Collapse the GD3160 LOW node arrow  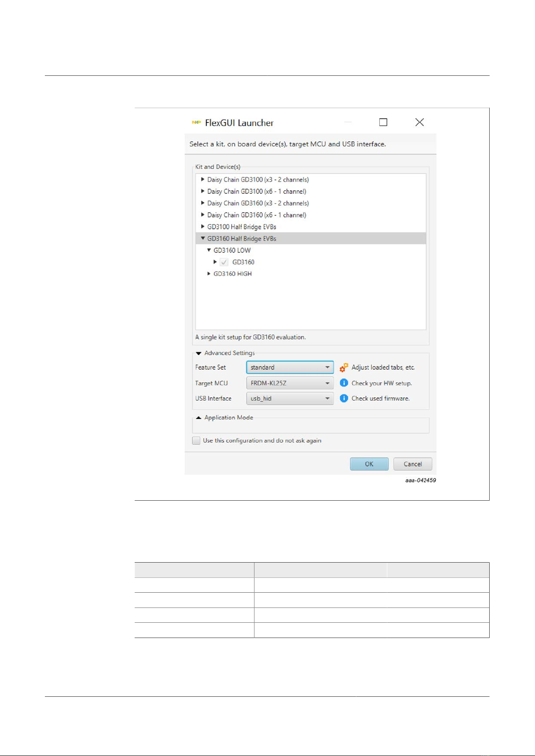[209, 250]
